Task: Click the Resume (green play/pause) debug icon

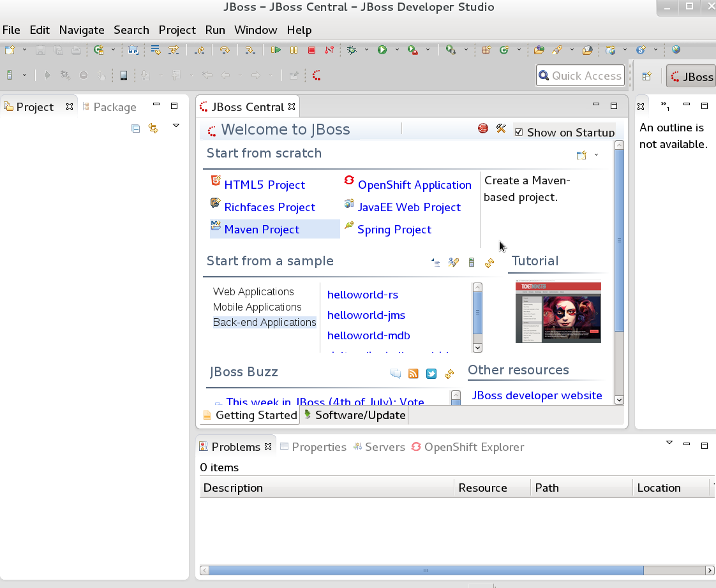Action: 276,50
